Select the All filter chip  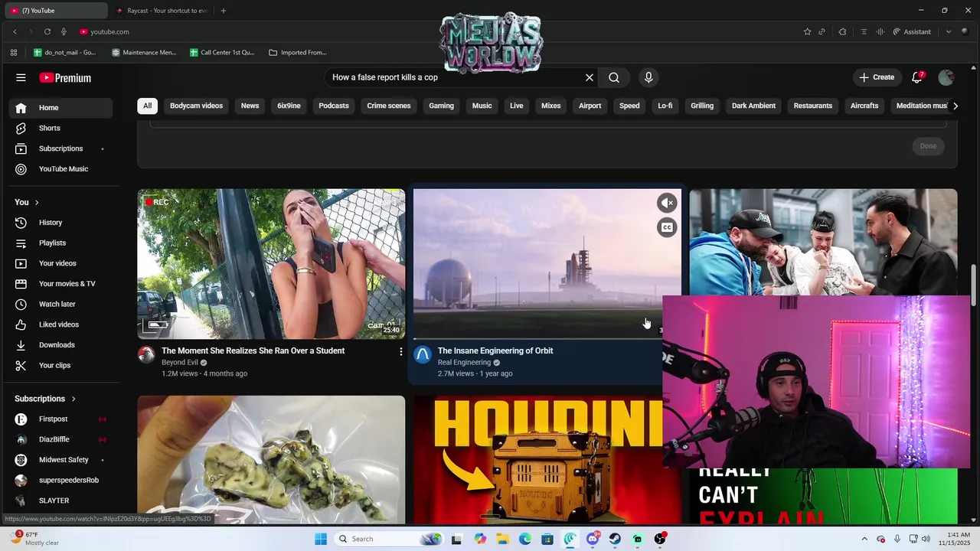tap(147, 106)
